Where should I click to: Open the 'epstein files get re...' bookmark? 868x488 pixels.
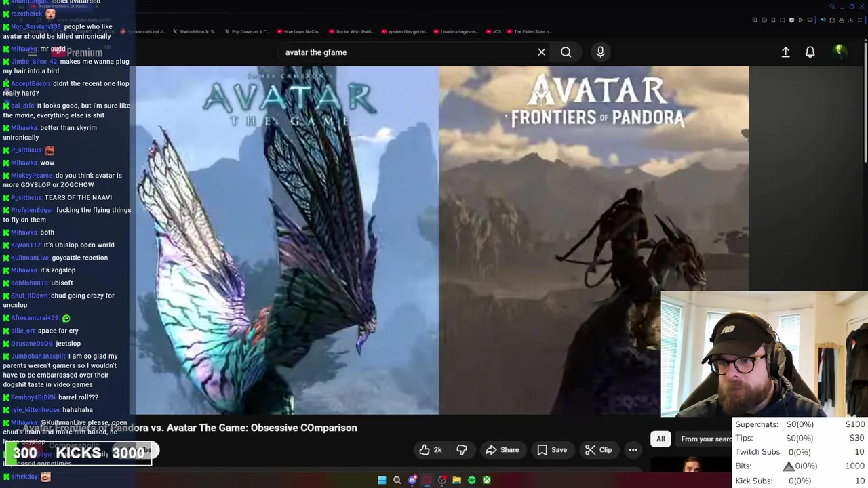click(404, 31)
